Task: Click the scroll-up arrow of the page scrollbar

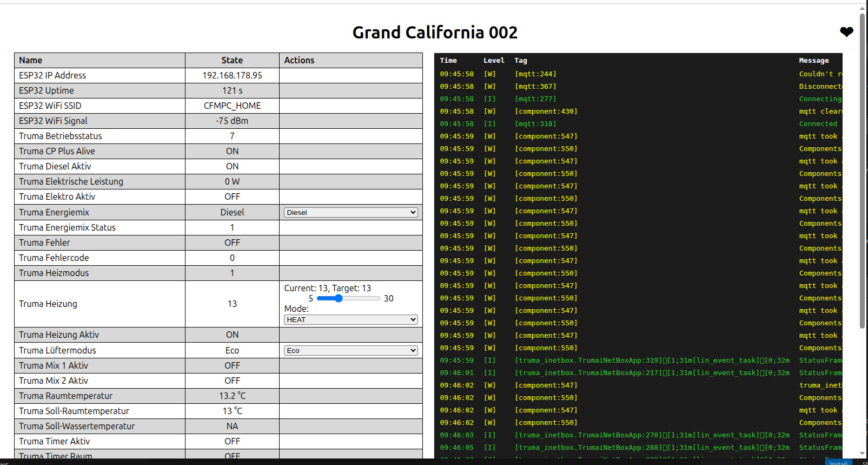Action: (863, 8)
